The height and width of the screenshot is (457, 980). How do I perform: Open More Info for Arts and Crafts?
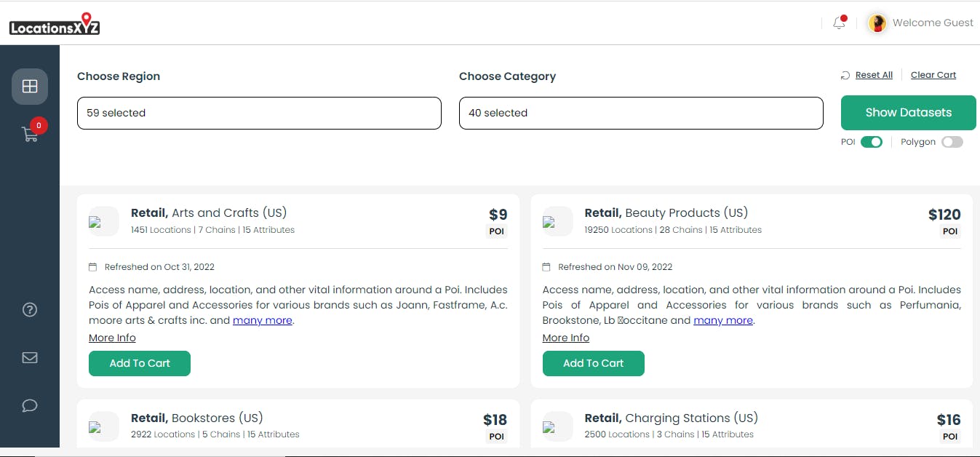112,338
